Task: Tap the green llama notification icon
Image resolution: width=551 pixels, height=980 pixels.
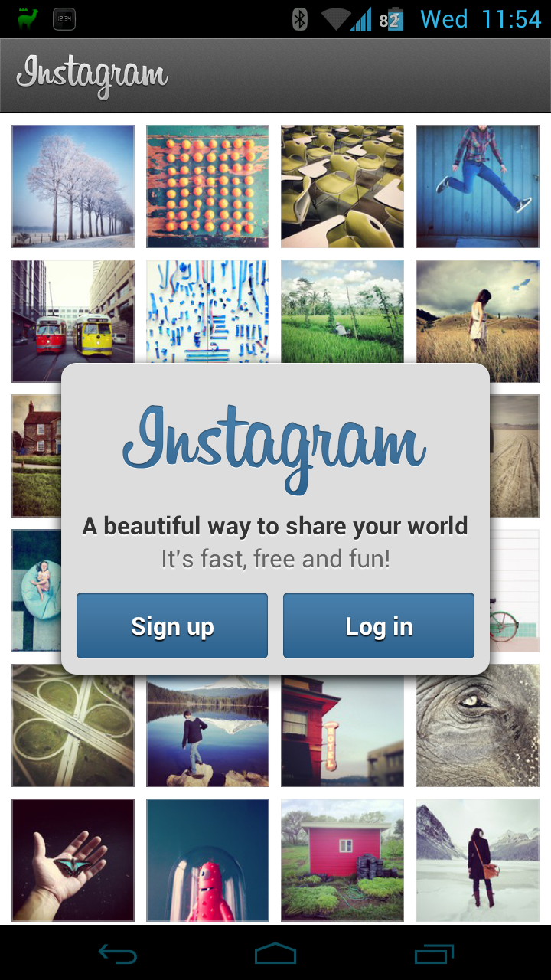Action: coord(28,19)
